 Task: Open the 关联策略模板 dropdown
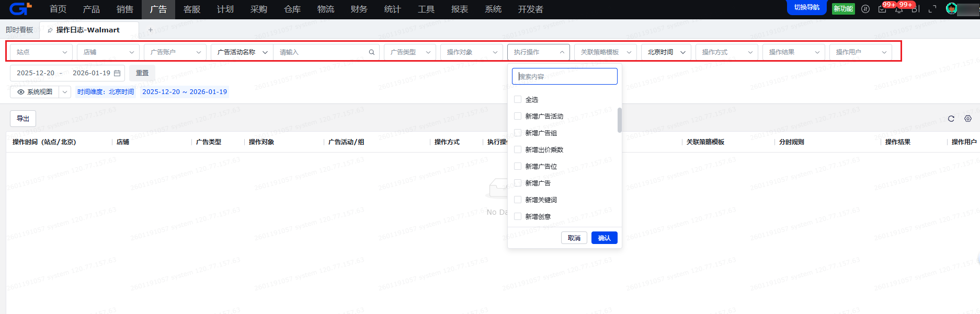point(606,52)
